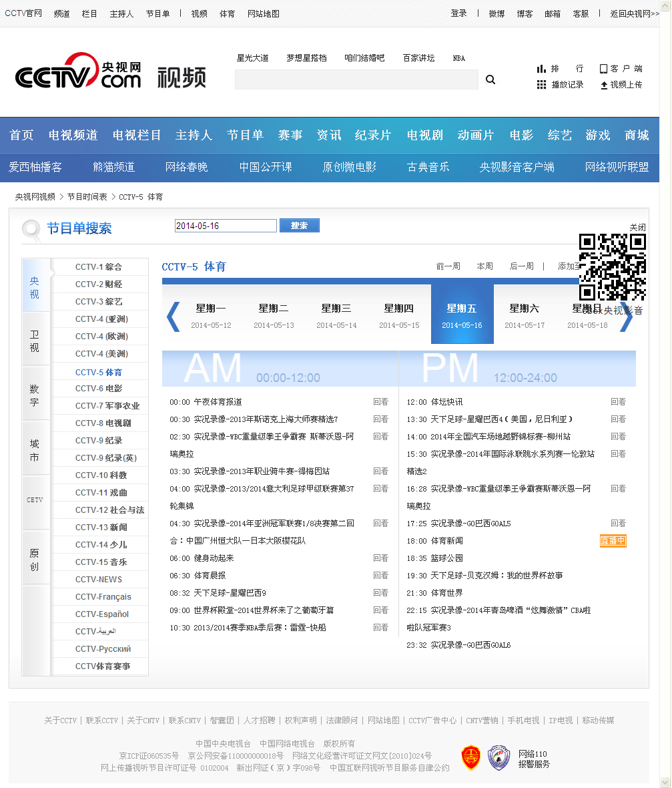Click 节目时间表 breadcrumb link
Image resolution: width=672 pixels, height=788 pixels.
[87, 197]
